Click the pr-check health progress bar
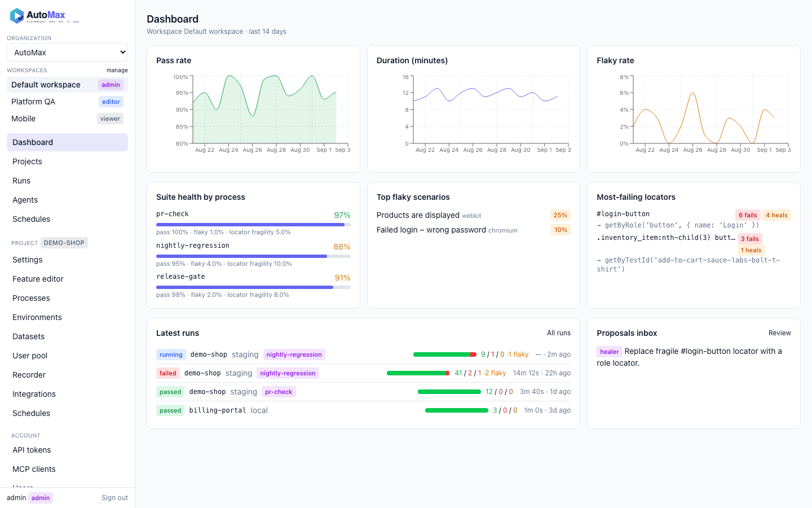This screenshot has height=508, width=812. pos(253,225)
